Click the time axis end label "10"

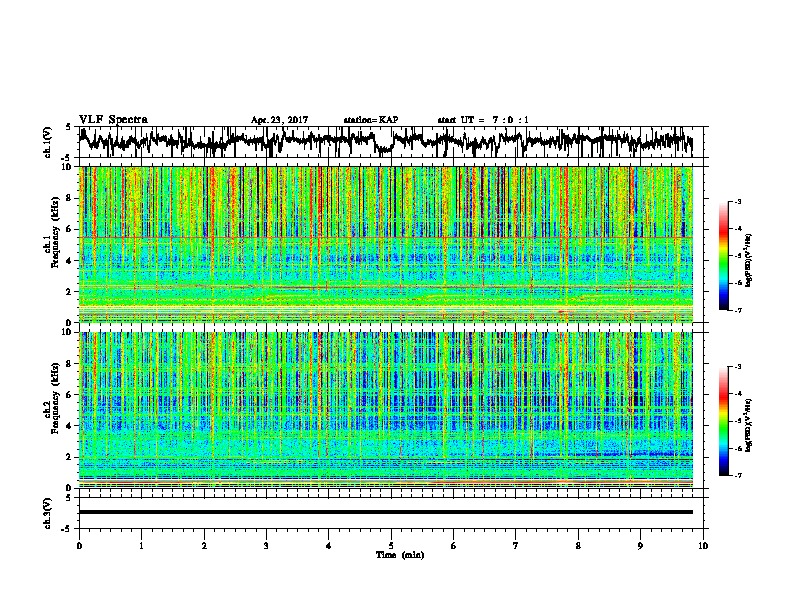point(703,546)
